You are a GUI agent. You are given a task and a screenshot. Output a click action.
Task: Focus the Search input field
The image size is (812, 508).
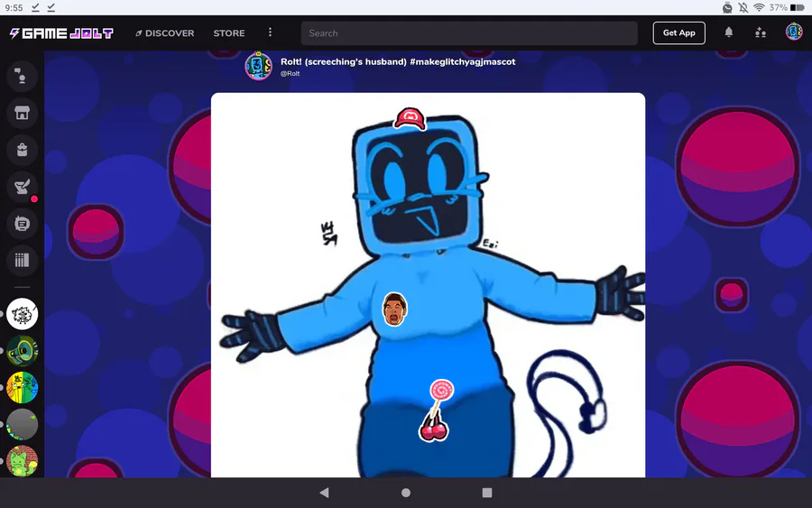(469, 33)
